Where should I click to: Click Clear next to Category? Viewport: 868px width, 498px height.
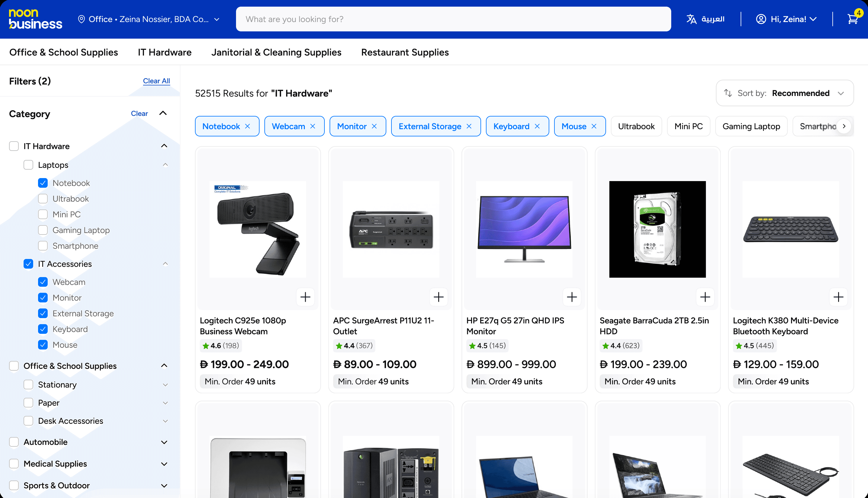click(139, 113)
